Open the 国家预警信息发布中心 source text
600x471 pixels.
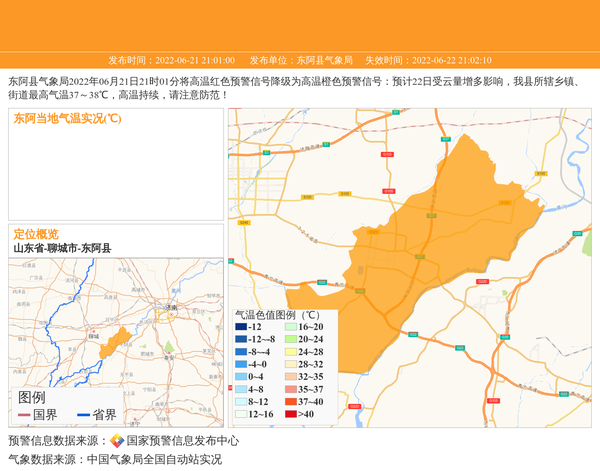(x=182, y=440)
